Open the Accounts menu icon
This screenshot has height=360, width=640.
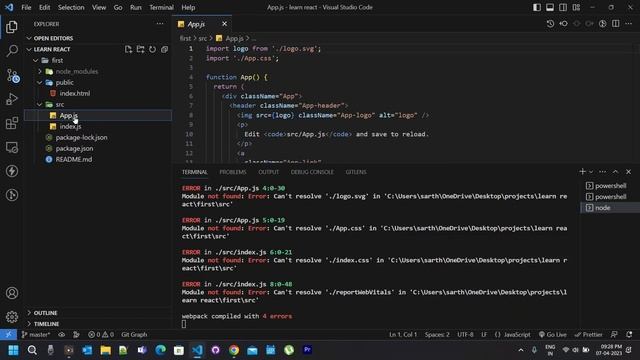pos(12,293)
